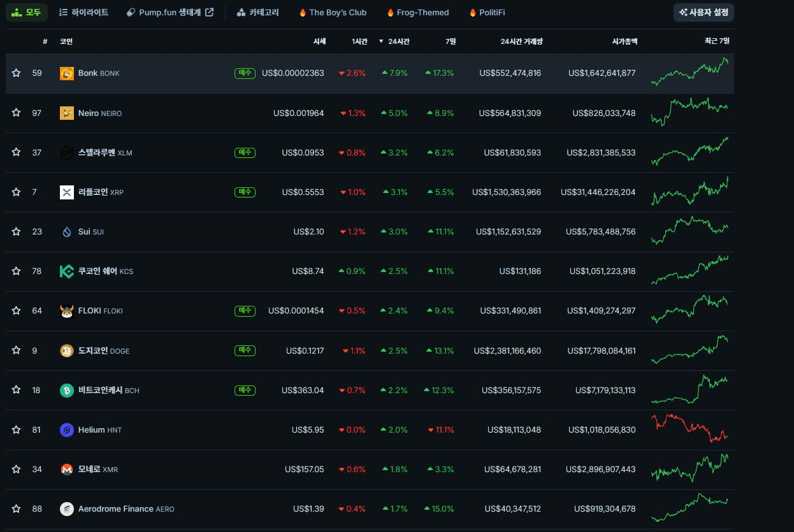Open 사용자 설정 customization button
794x532 pixels.
[x=704, y=12]
